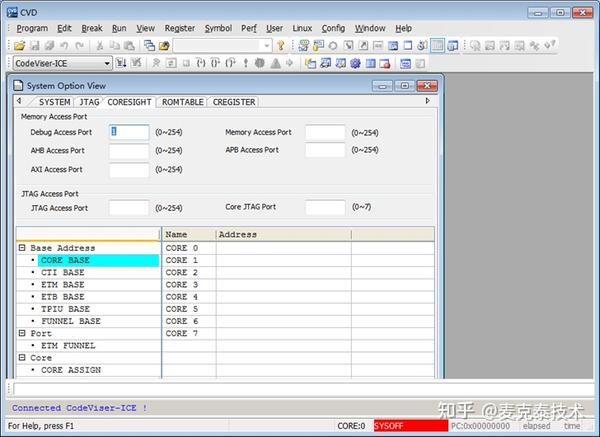Click the download icon next to CodeViser-ICE
Image resolution: width=600 pixels, height=437 pixels.
pyautogui.click(x=121, y=63)
